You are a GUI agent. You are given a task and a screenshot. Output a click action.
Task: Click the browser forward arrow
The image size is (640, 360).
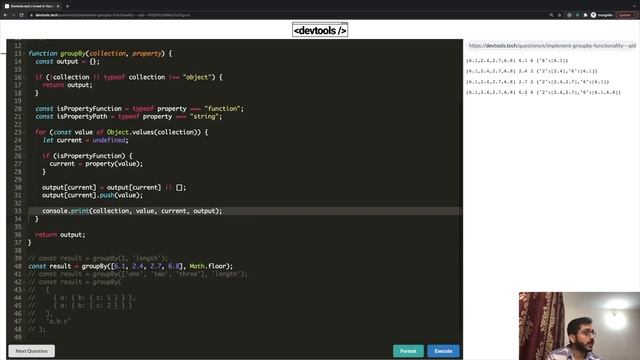click(x=13, y=15)
